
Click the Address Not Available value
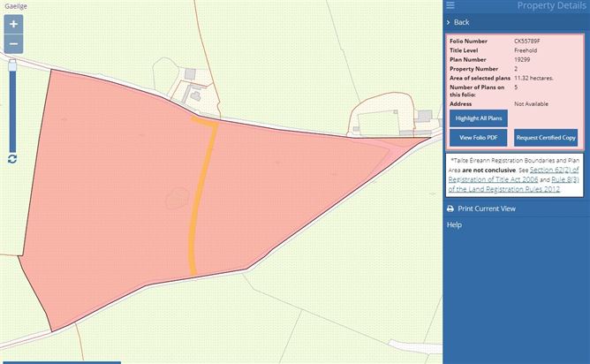[x=531, y=103]
